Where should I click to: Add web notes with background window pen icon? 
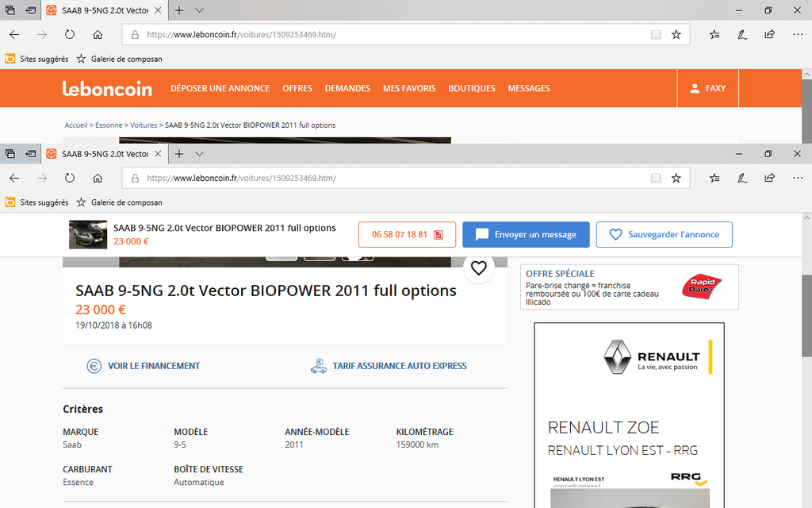(742, 35)
